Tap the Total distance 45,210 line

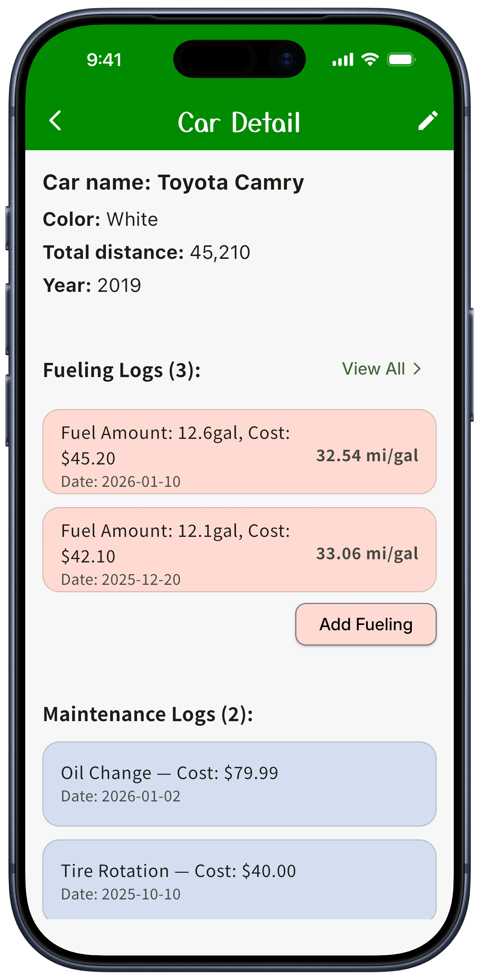coord(147,252)
